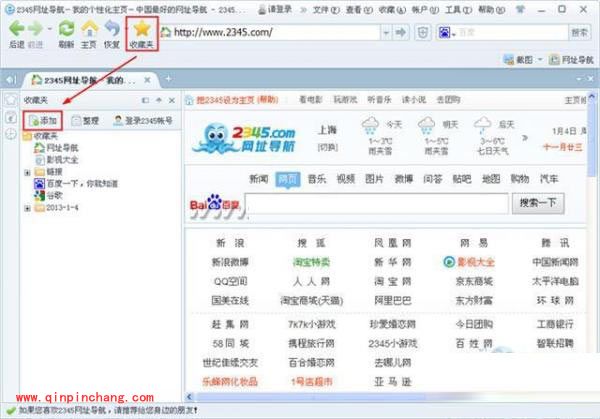Screen dimensions: 600x419
Task: Click the horizontal scrollbar left arrow
Action: 189,397
